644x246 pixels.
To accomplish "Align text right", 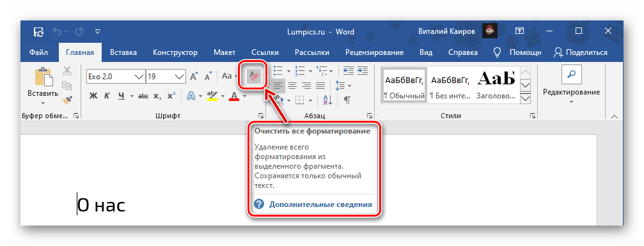I will [306, 86].
